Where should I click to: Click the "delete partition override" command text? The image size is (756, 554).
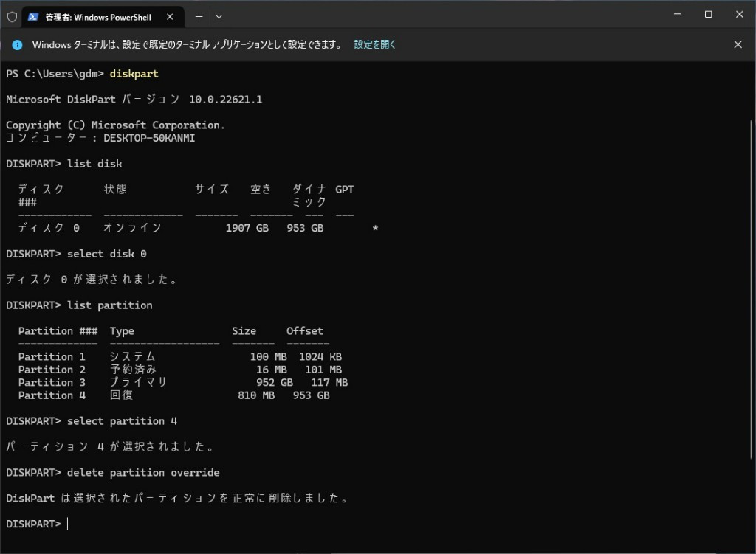pos(142,472)
